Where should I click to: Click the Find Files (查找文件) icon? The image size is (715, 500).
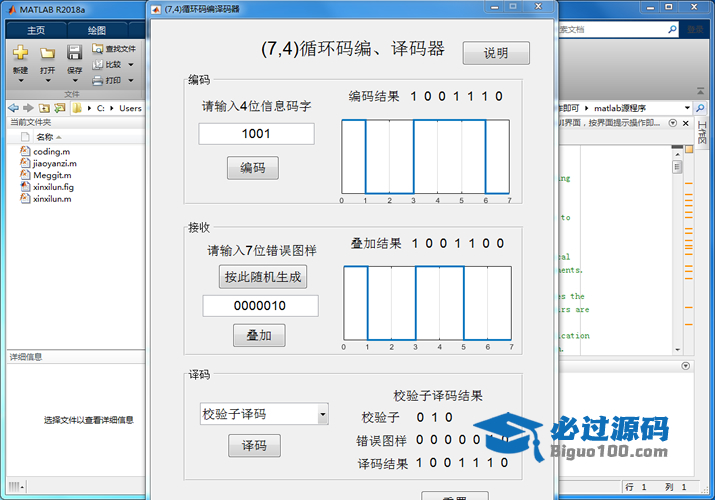pyautogui.click(x=98, y=48)
